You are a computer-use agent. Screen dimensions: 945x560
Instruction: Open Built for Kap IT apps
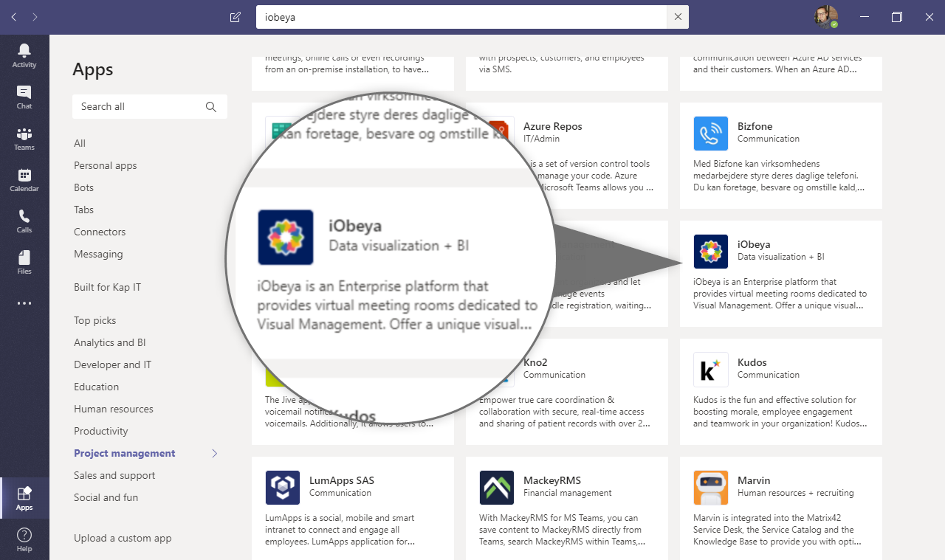click(x=107, y=287)
